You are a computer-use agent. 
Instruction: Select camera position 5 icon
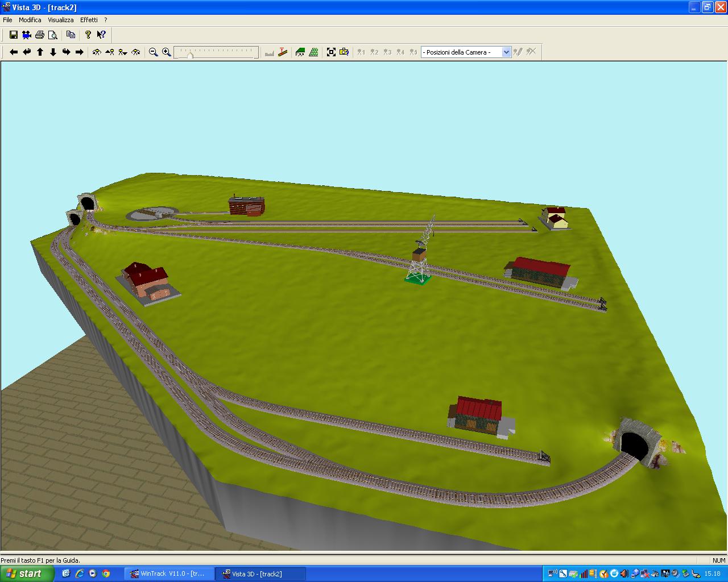click(x=413, y=52)
